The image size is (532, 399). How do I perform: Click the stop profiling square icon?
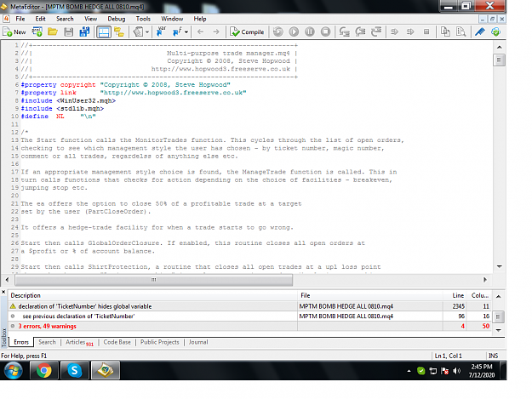point(426,31)
